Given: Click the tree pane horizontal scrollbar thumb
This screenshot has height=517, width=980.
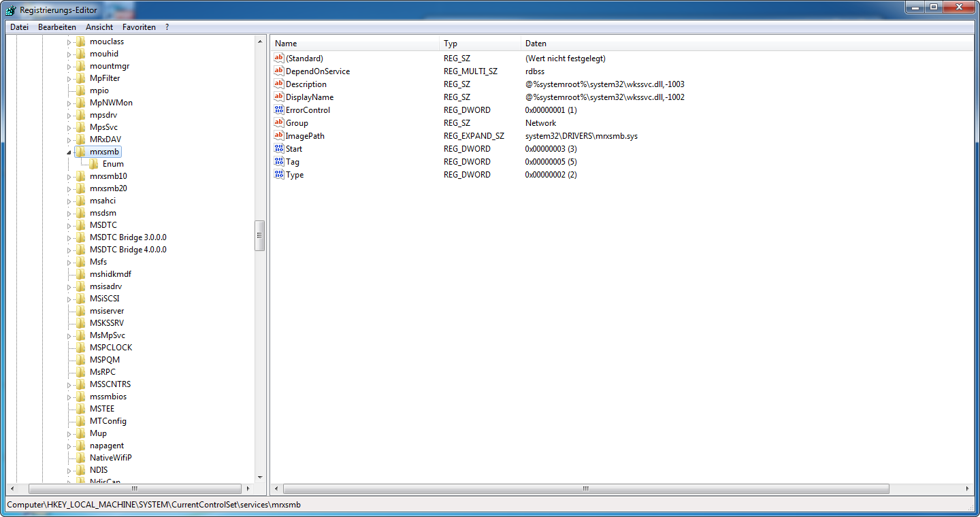Looking at the screenshot, I should pos(135,488).
